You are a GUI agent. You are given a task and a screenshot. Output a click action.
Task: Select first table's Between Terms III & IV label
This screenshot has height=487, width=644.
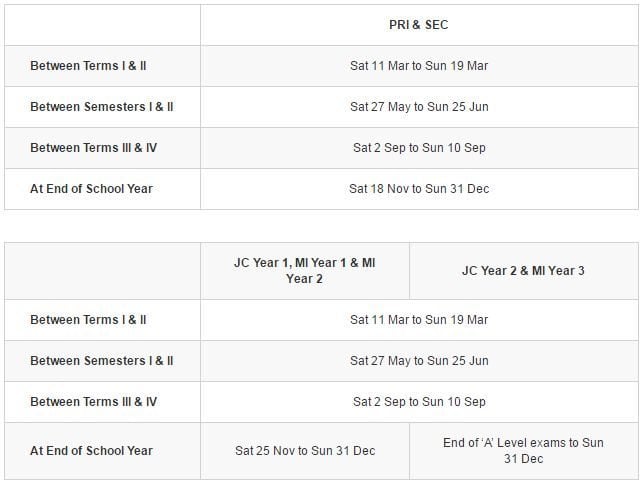coord(94,148)
